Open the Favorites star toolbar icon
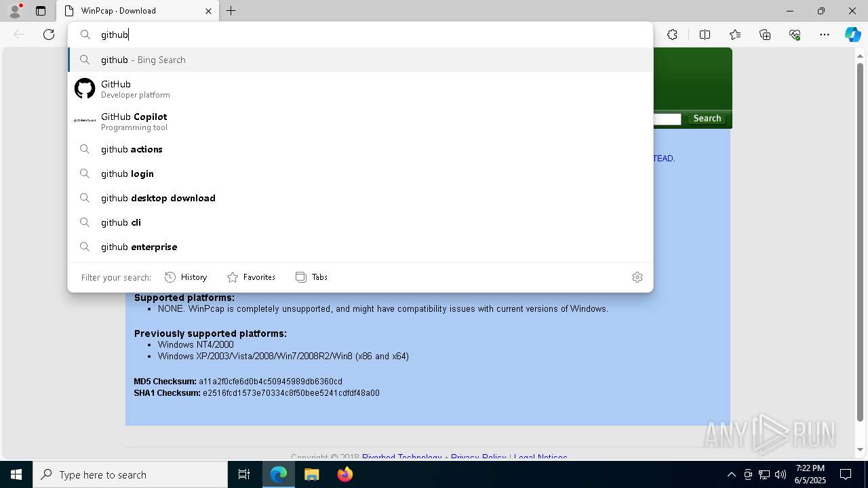This screenshot has height=488, width=868. 735,35
